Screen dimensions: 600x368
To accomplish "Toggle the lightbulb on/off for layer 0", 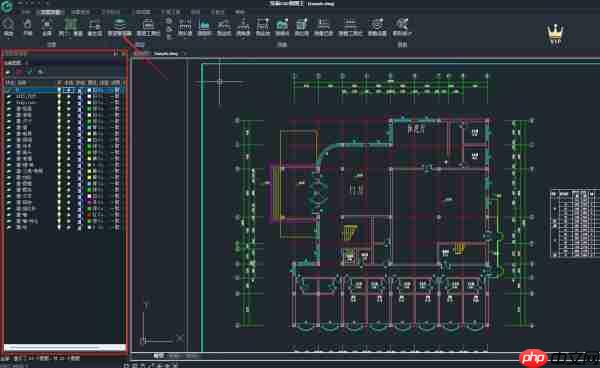I will click(59, 90).
